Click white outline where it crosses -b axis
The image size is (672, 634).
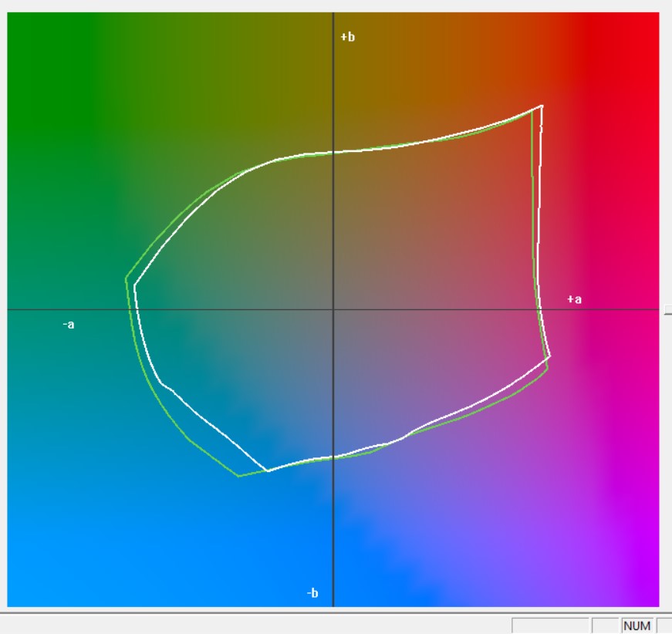click(x=333, y=457)
